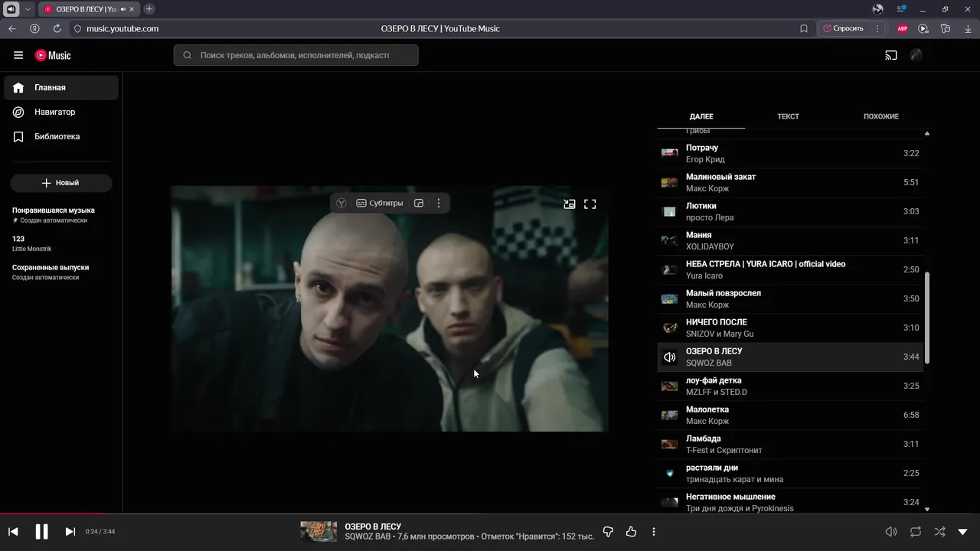The width and height of the screenshot is (980, 551).
Task: Click the Yandex icon in video overlay
Action: click(x=341, y=204)
